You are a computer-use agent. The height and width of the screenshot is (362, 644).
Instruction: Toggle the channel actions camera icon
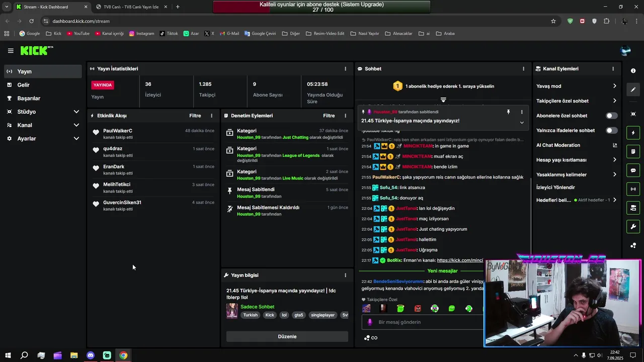pyautogui.click(x=633, y=208)
